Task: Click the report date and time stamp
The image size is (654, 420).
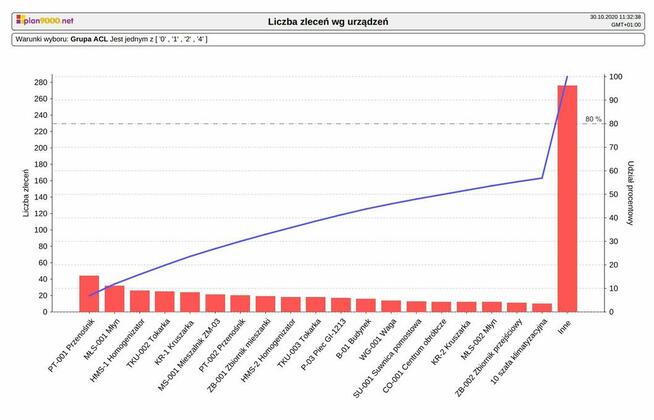Action: coord(617,21)
